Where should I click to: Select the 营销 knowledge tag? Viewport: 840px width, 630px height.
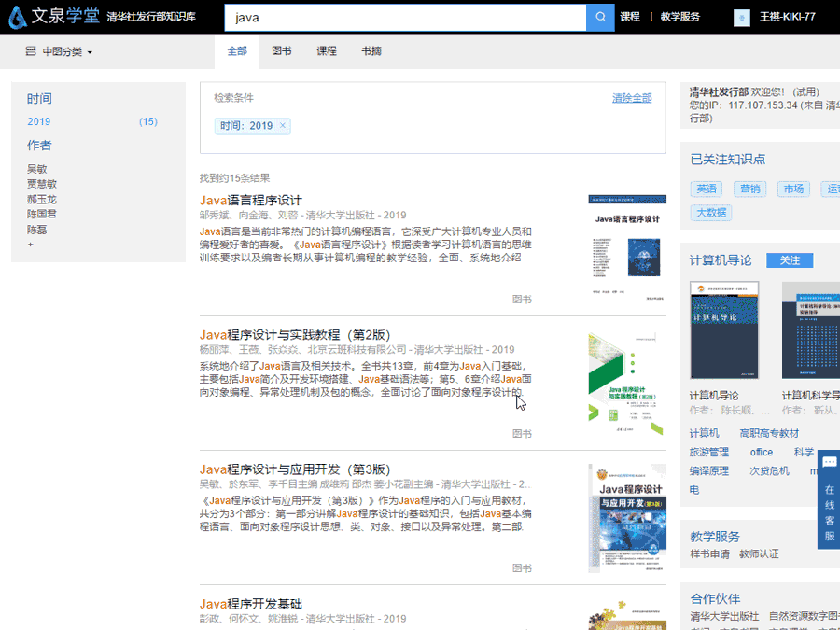click(x=750, y=189)
